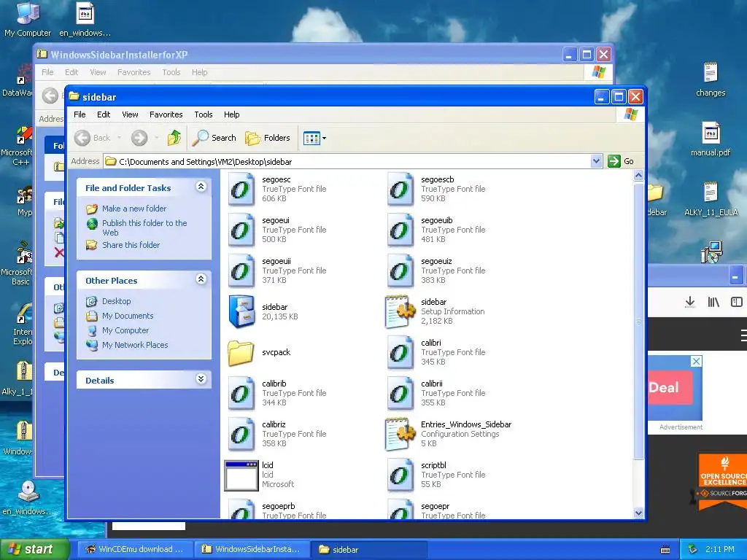Screen dimensions: 747x560
Task: Open Favorites menu in WindowsSidebarInstallerforXP window
Action: (x=134, y=72)
